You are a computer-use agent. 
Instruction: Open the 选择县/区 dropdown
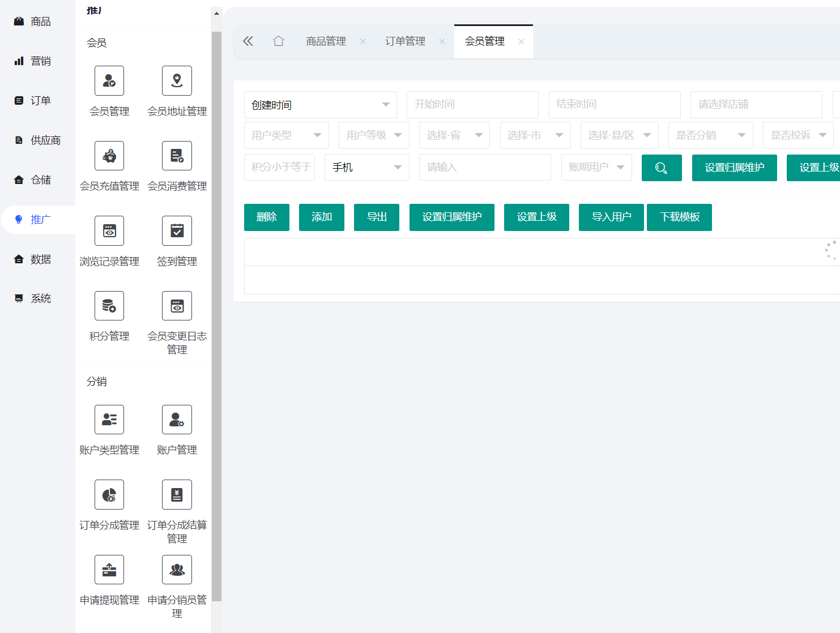tap(620, 135)
